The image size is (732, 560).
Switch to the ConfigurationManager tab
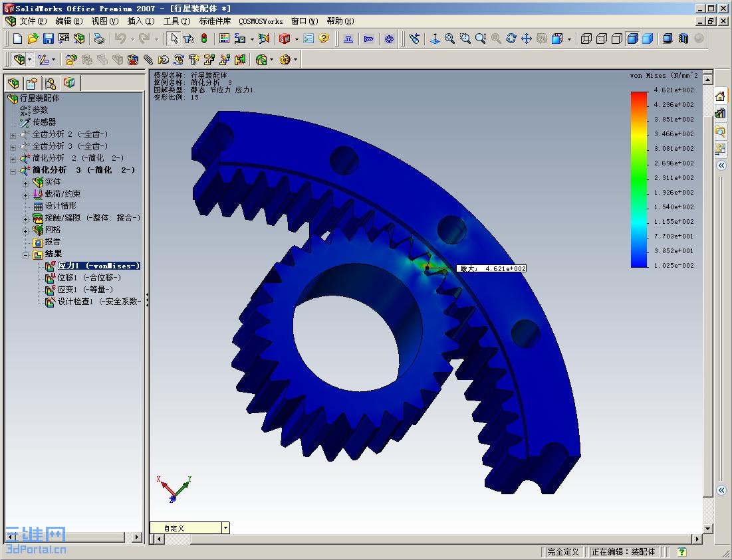[51, 83]
